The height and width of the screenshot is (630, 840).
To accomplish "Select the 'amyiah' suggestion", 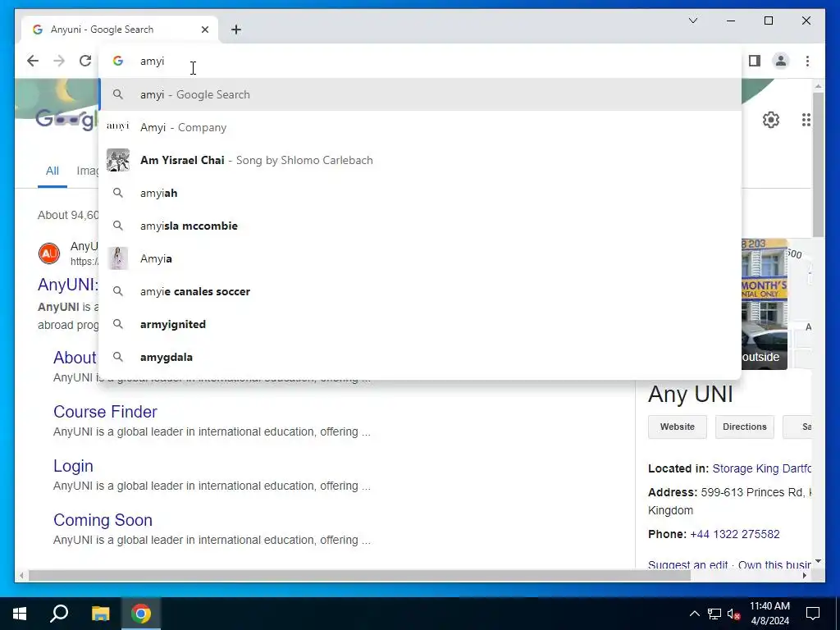I will tap(421, 193).
